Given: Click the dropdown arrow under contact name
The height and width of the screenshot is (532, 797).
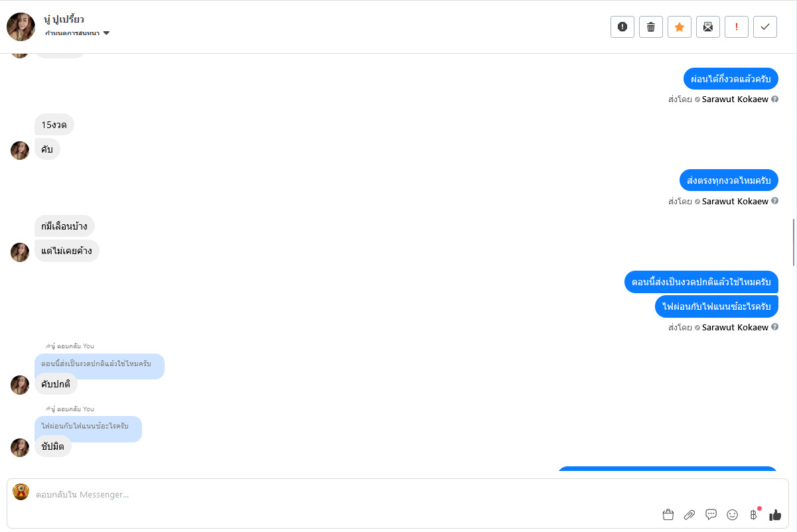Looking at the screenshot, I should (106, 33).
